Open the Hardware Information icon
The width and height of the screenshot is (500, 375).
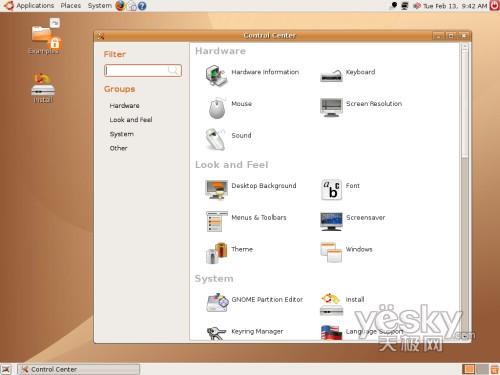[x=216, y=76]
